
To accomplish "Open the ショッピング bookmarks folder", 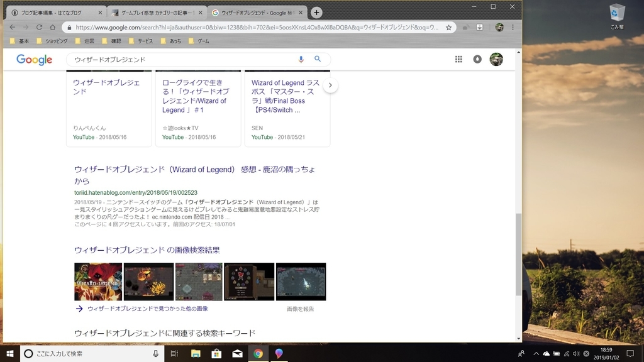I will (x=52, y=41).
